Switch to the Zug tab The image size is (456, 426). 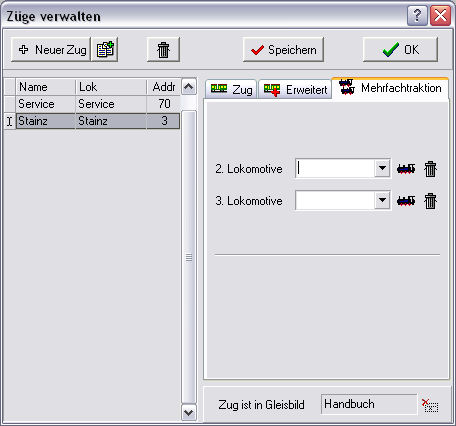click(x=231, y=89)
